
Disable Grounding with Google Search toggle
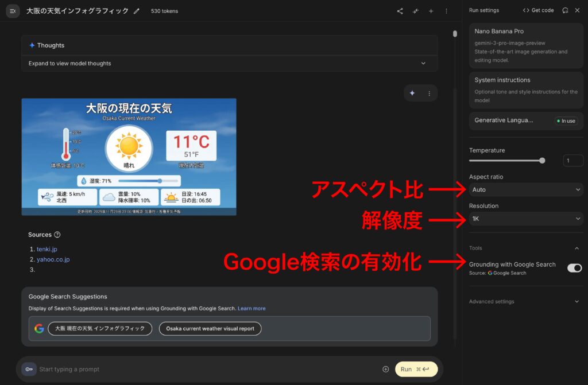tap(574, 268)
